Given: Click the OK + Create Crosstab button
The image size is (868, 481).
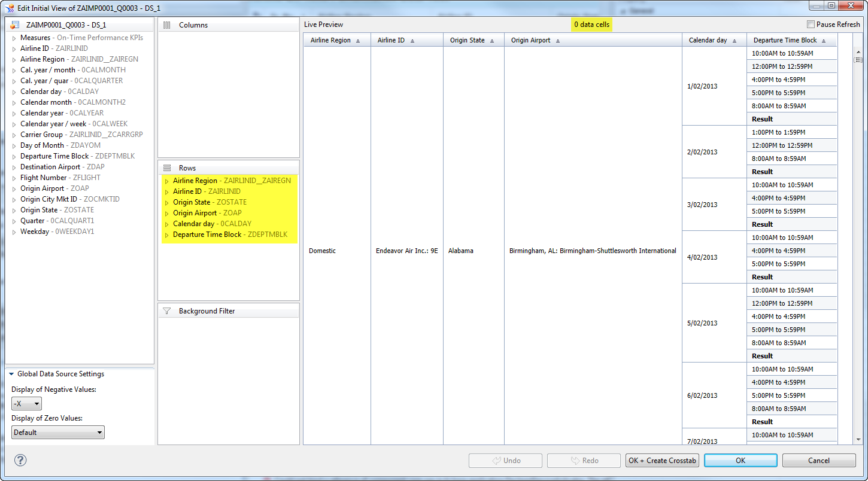Looking at the screenshot, I should (662, 461).
